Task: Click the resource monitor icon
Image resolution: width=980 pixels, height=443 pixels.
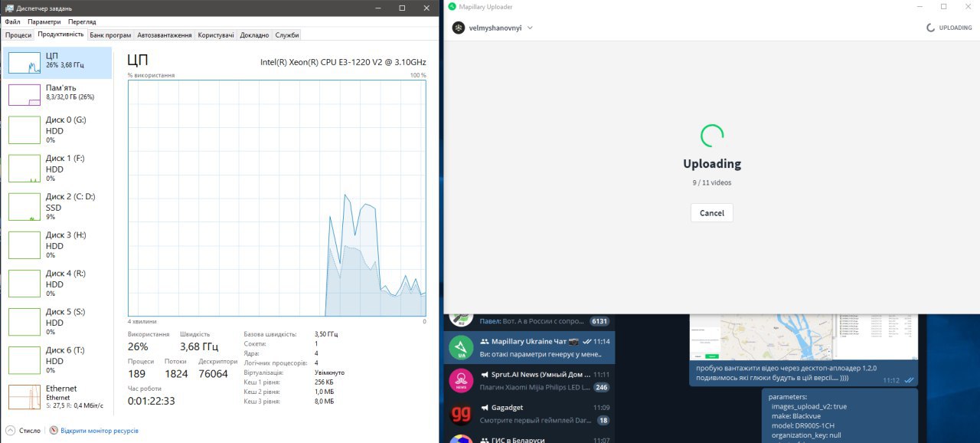Action: click(x=54, y=431)
